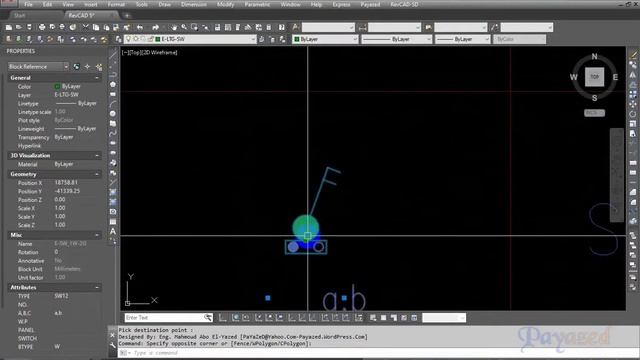640x360 pixels.
Task: Open the Dimension menu
Action: pyautogui.click(x=193, y=4)
